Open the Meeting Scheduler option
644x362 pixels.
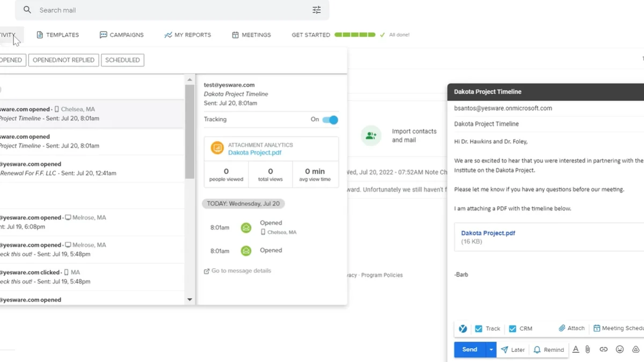point(618,328)
